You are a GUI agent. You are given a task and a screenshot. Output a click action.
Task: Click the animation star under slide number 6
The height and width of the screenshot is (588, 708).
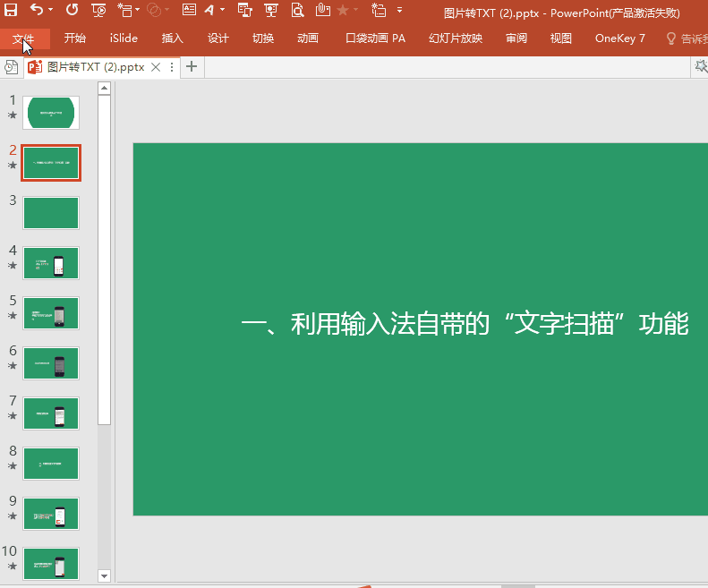pos(13,365)
